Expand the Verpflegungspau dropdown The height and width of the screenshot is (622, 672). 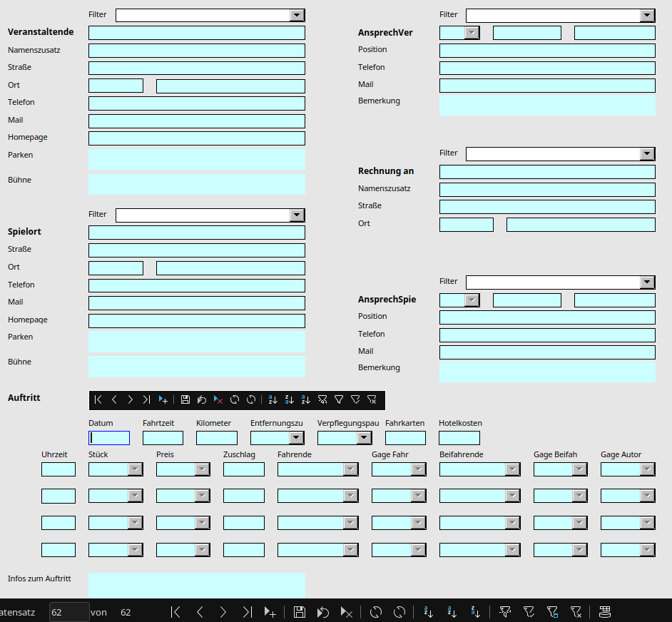364,438
